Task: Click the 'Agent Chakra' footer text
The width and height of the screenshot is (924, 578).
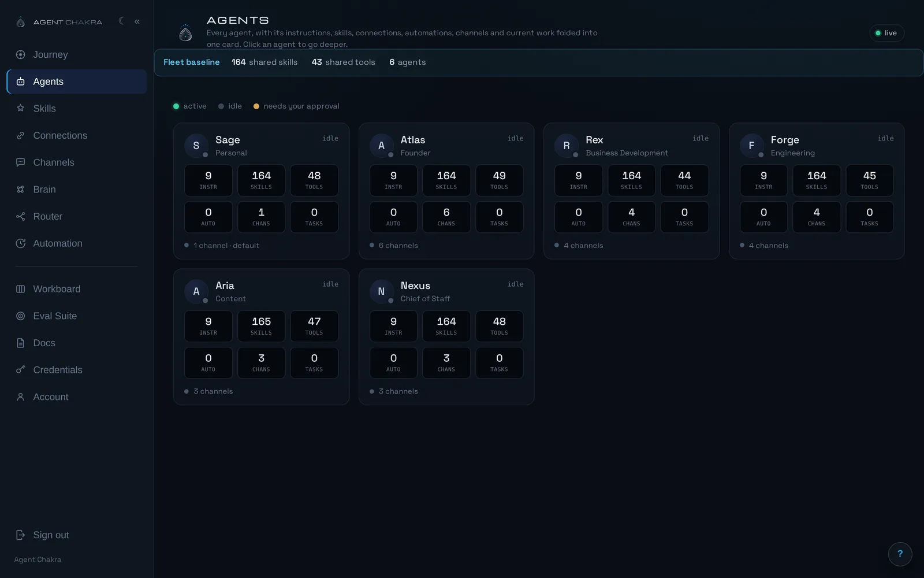Action: [38, 560]
